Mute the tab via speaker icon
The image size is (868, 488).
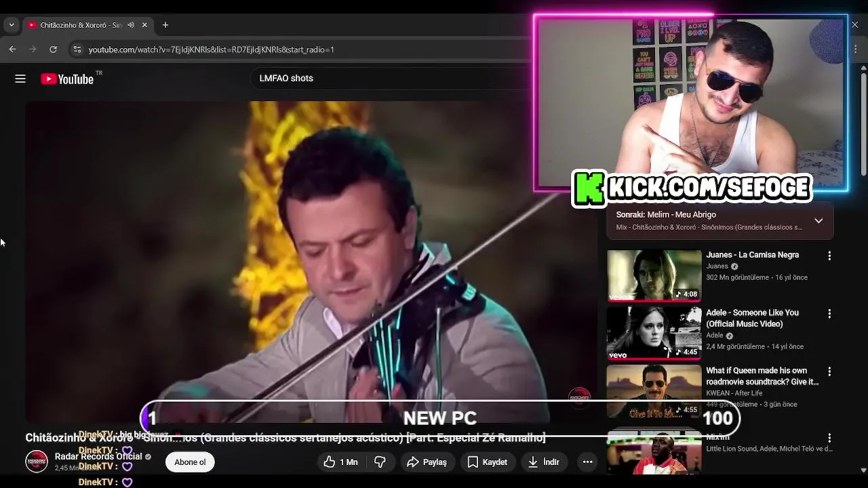(x=131, y=25)
